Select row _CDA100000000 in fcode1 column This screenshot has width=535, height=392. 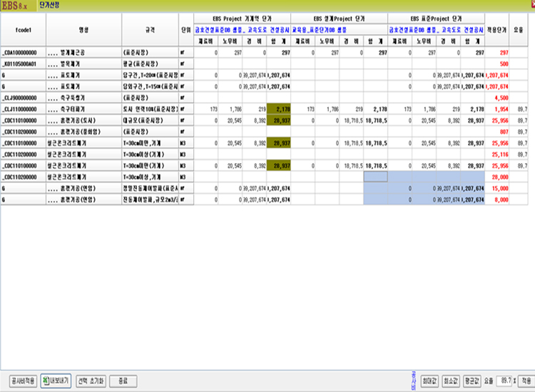click(x=23, y=53)
